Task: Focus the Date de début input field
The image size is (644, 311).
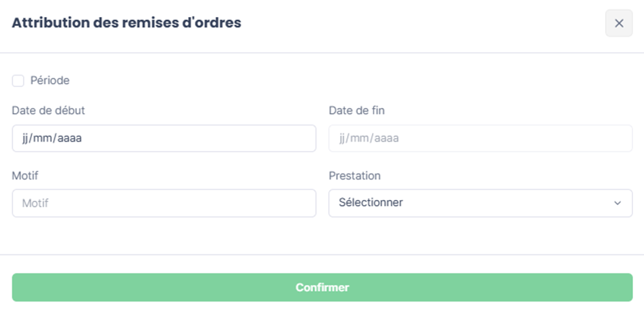Action: 164,138
